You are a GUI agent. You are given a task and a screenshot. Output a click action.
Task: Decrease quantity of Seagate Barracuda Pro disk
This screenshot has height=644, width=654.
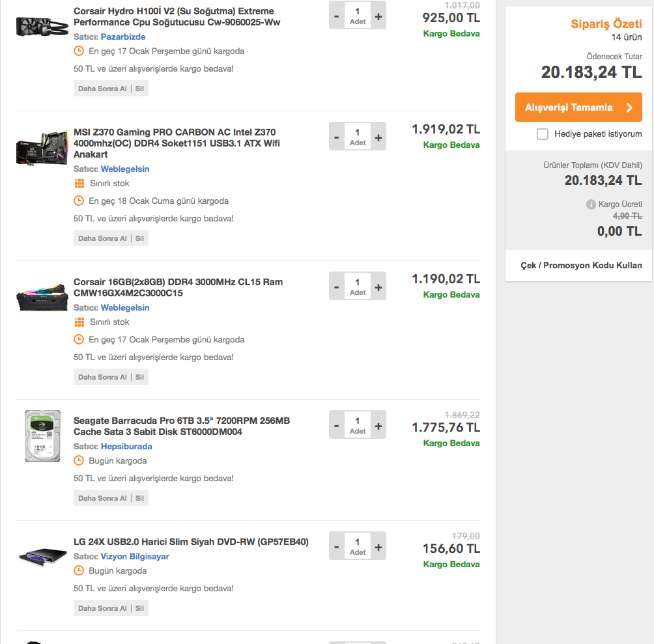click(x=337, y=426)
